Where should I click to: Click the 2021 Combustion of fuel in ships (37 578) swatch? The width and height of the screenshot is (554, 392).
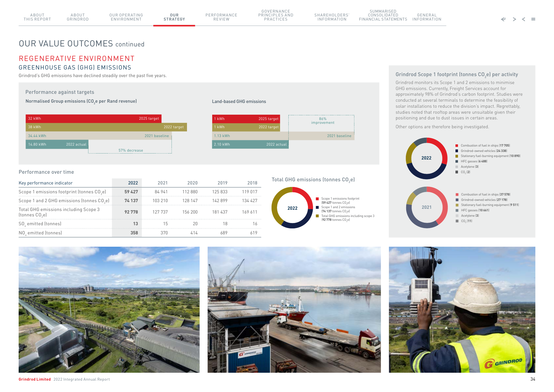point(457,195)
